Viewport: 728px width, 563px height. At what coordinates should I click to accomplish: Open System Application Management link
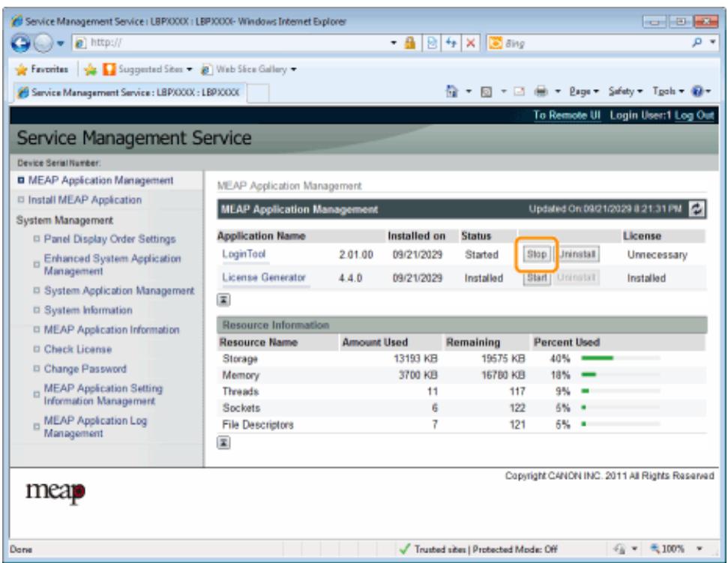coord(119,291)
